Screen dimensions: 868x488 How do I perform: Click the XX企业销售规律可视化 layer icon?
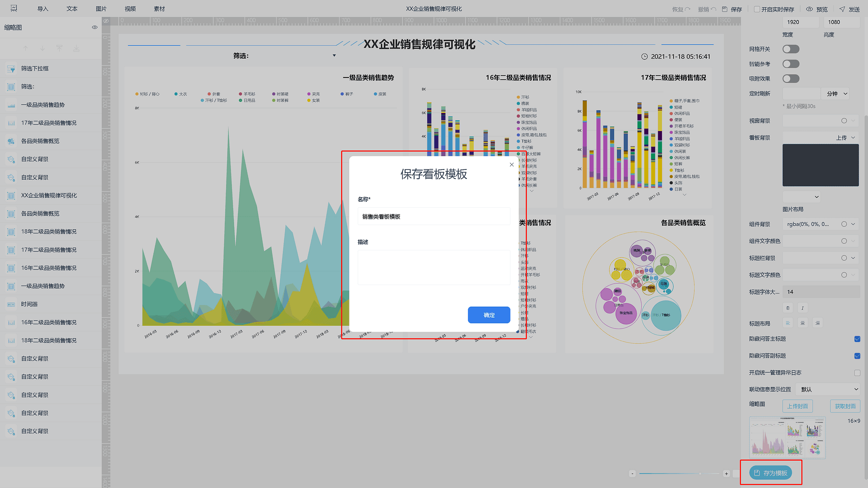[11, 196]
